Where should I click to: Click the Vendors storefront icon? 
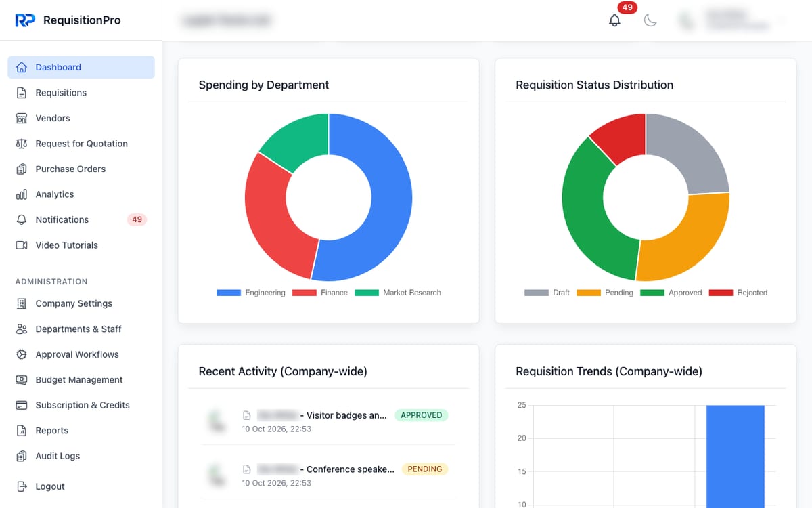point(22,118)
